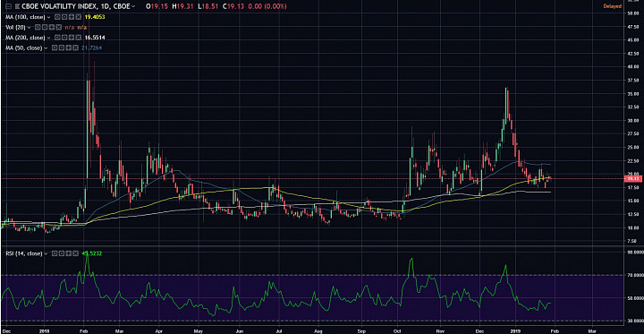Click the MA (200, close) legend label
The width and height of the screenshot is (644, 334).
[x=25, y=38]
